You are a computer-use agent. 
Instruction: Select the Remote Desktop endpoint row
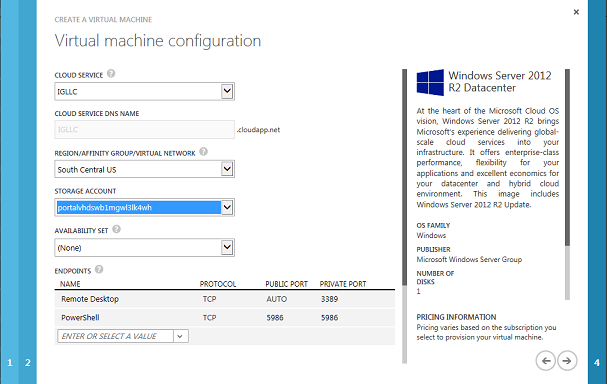tap(225, 299)
